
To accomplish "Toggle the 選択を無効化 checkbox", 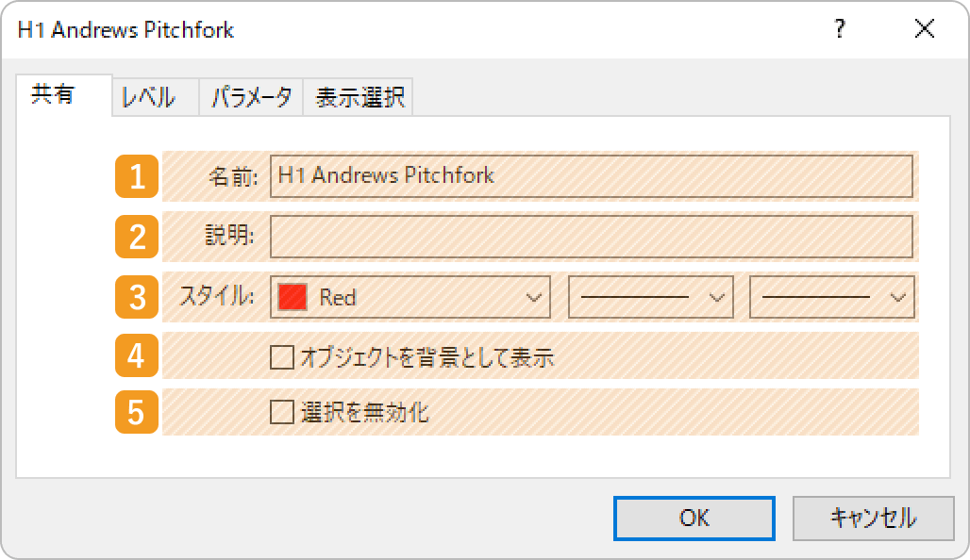I will coord(282,412).
